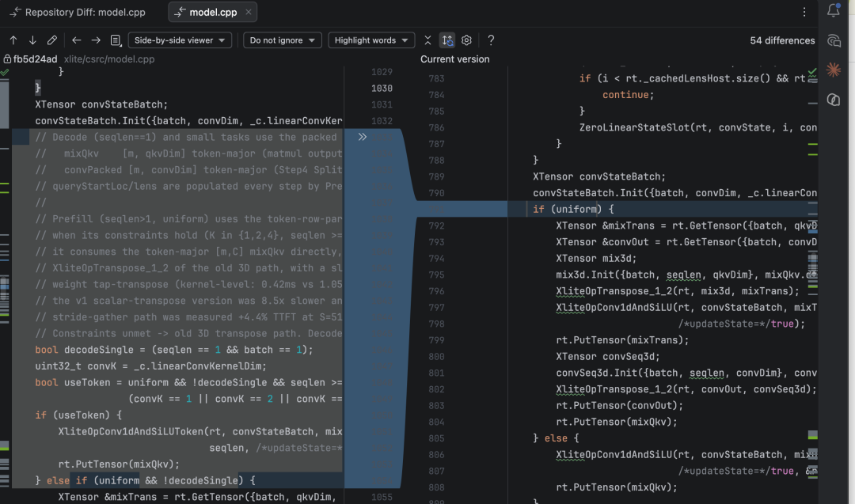The width and height of the screenshot is (855, 504).
Task: Click the xlite/csrc/model.cpp path
Action: (109, 59)
